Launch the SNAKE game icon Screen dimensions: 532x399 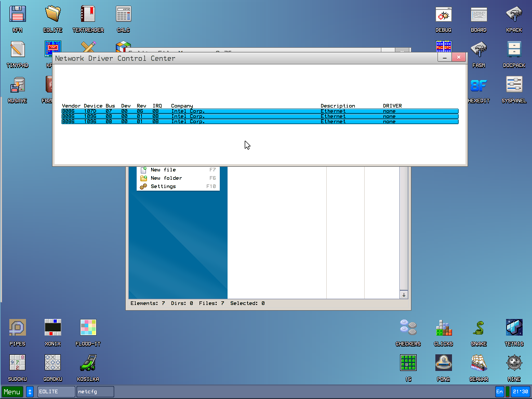pos(478,328)
